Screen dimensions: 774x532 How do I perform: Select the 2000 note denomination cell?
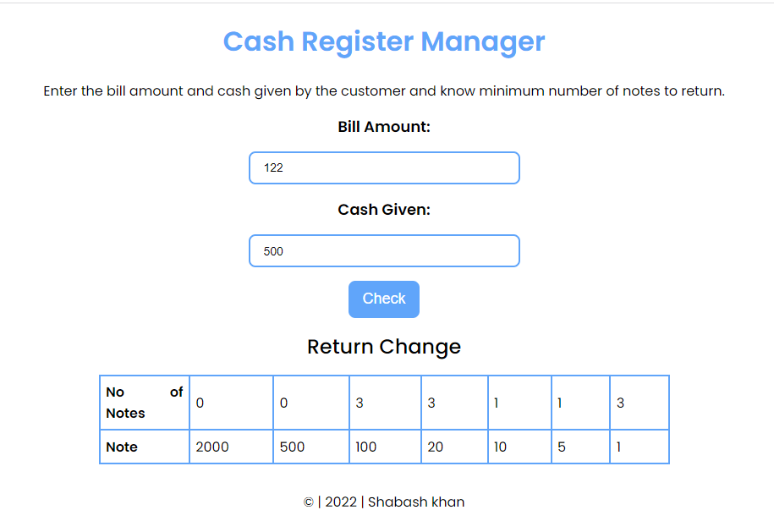click(x=230, y=447)
